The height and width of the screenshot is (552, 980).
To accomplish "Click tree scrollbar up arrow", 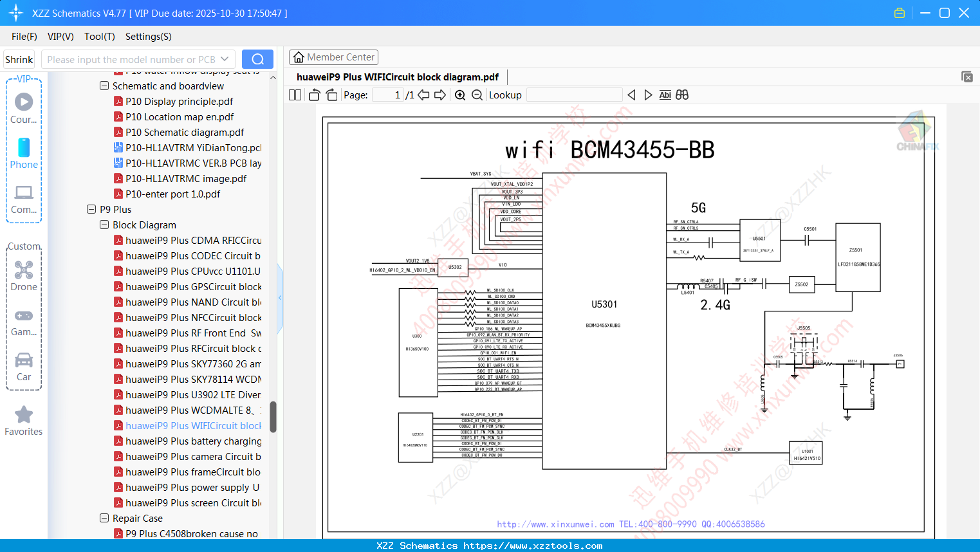I will tap(273, 78).
